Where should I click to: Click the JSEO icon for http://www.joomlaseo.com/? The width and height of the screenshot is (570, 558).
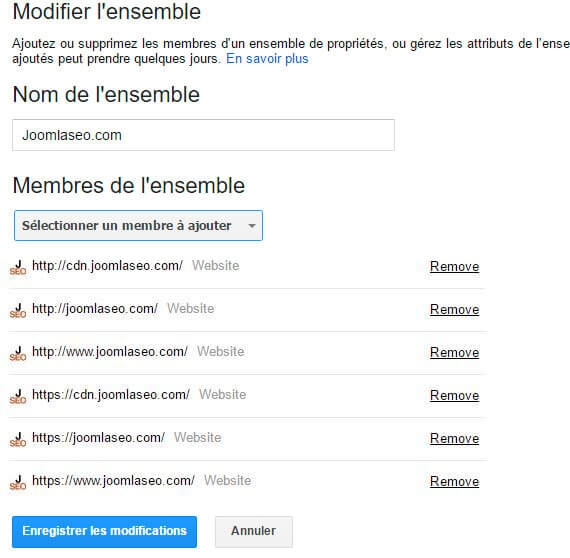(18, 354)
